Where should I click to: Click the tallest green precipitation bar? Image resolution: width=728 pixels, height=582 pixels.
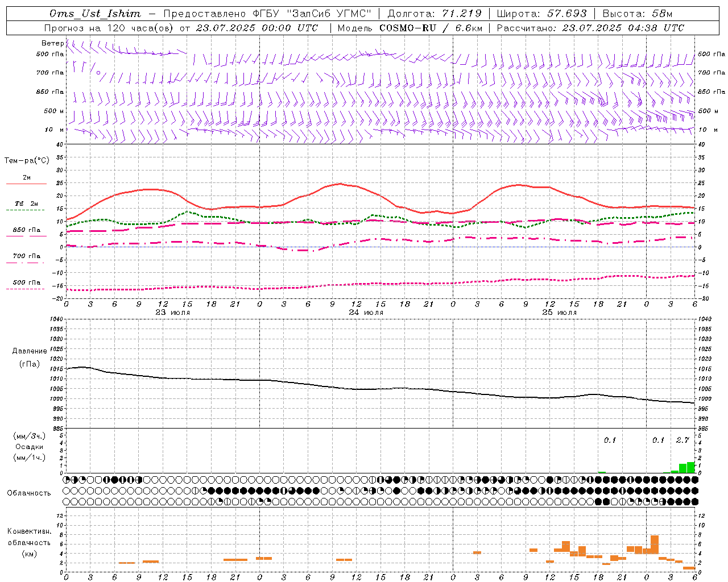(690, 467)
